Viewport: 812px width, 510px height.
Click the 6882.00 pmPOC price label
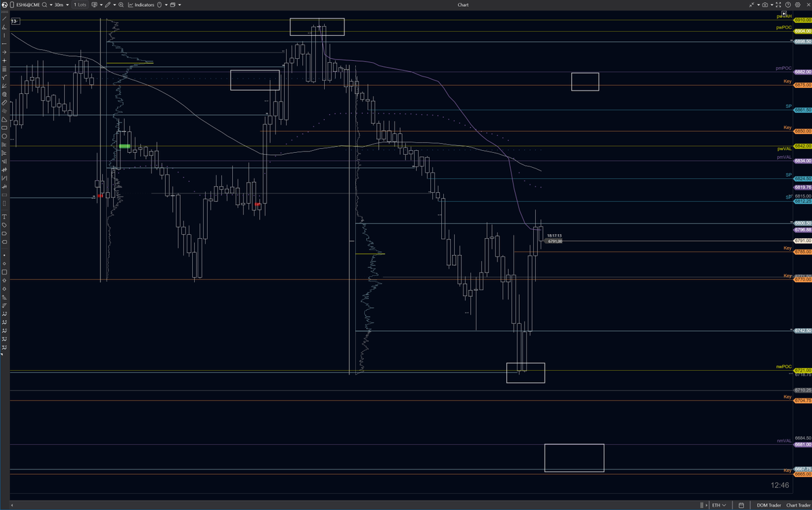coord(803,72)
